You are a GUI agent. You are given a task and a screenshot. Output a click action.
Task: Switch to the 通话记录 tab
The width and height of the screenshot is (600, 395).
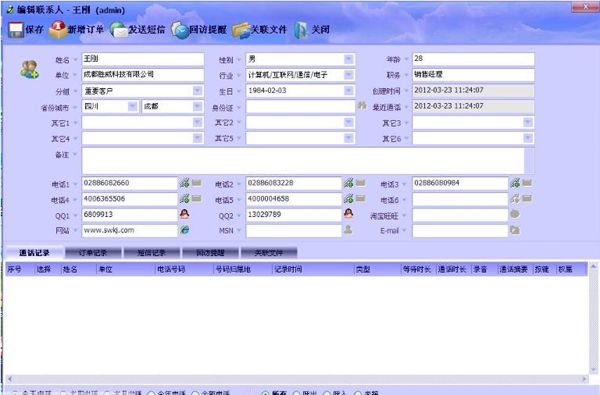point(34,253)
